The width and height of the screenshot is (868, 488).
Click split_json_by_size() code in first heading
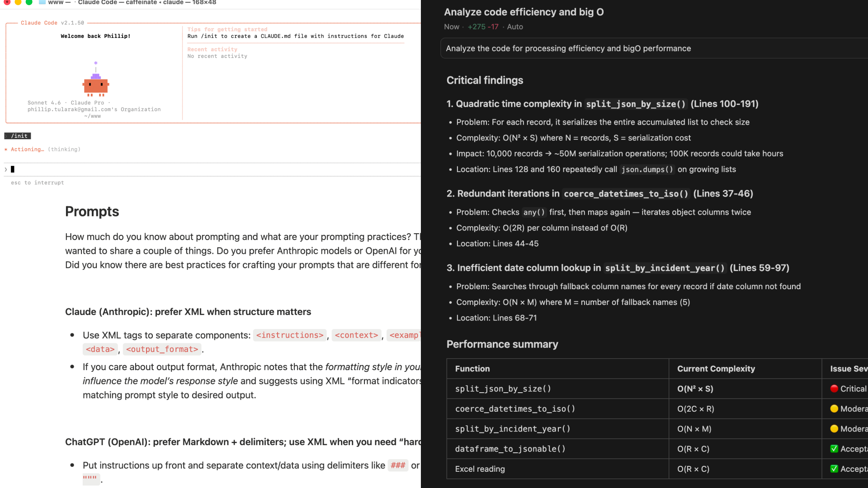tap(636, 104)
